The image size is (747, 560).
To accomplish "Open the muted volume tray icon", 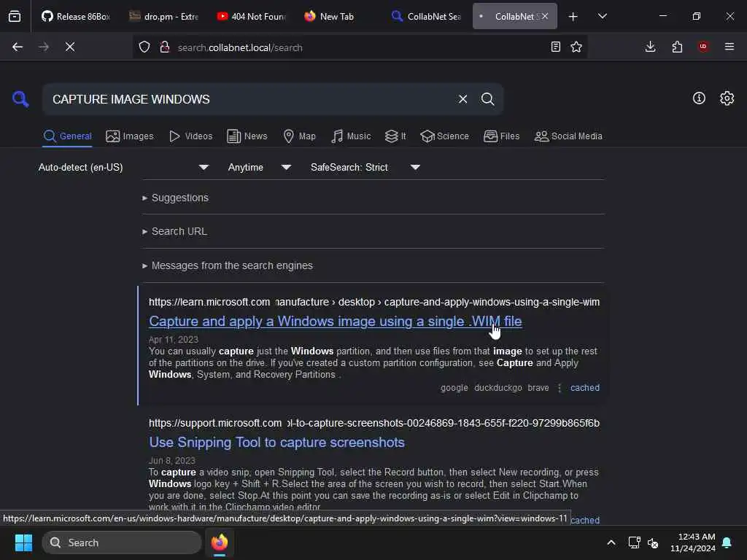I will point(653,542).
